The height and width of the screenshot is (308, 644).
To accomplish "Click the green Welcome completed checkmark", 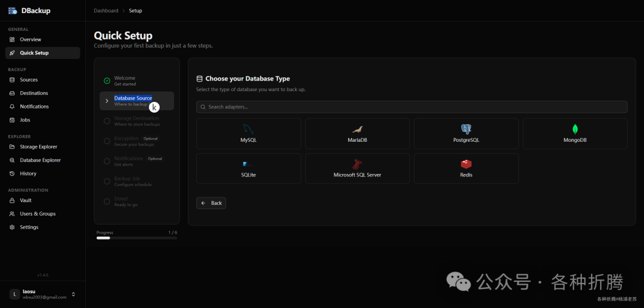I will 107,81.
